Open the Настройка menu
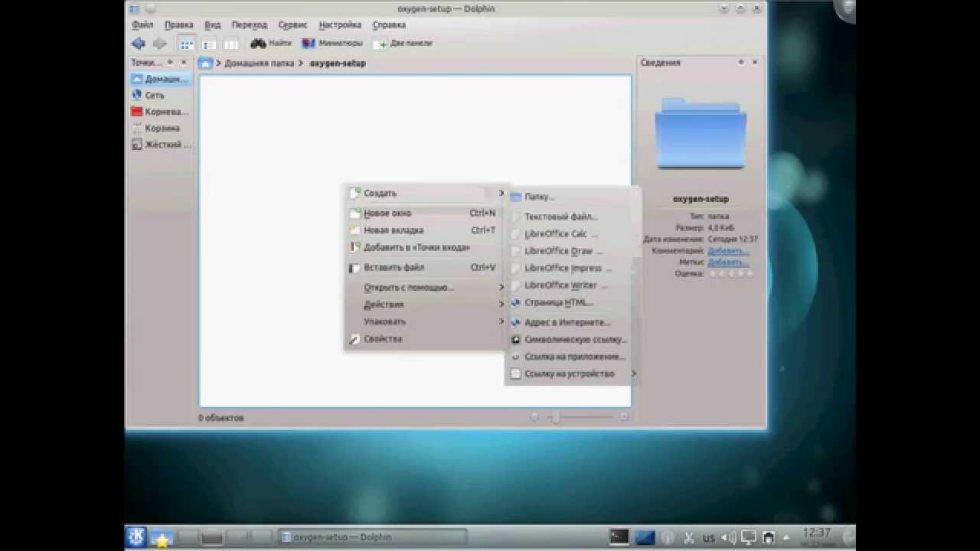The height and width of the screenshot is (551, 980). click(340, 25)
